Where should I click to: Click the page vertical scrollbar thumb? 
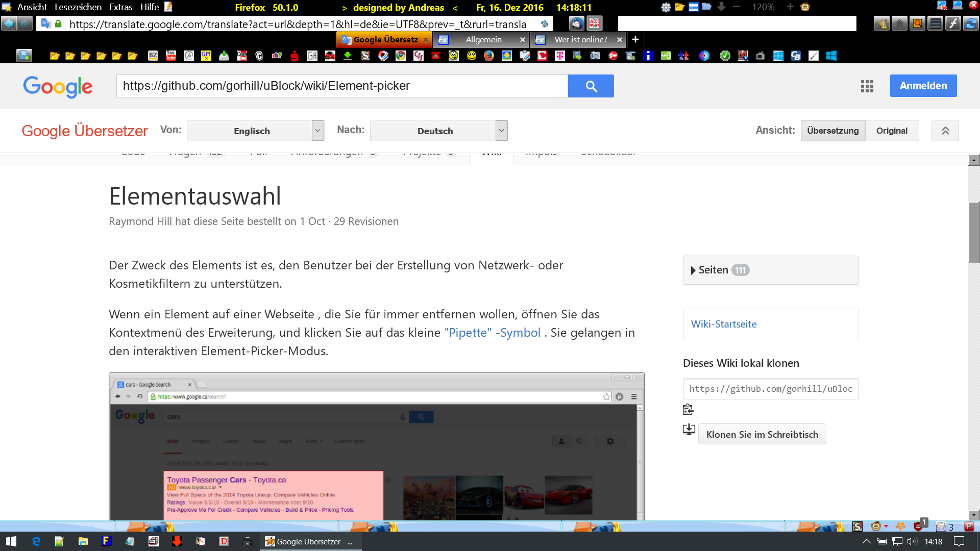[x=974, y=232]
